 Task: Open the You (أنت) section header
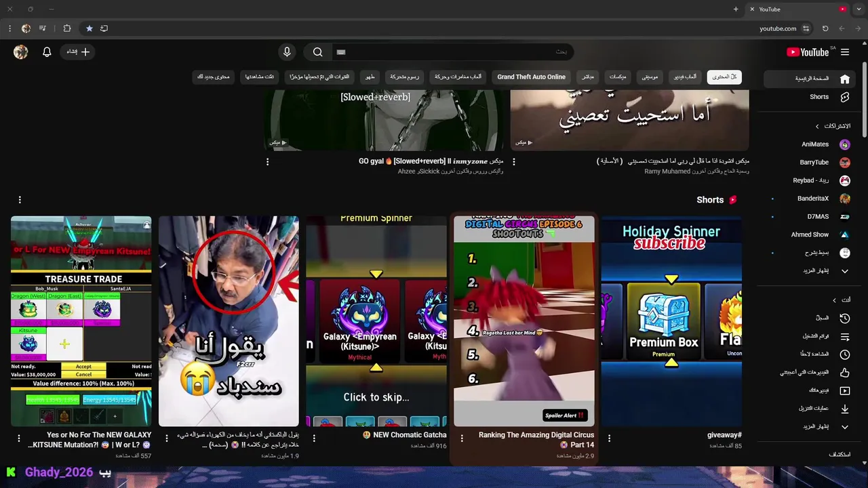click(x=842, y=300)
